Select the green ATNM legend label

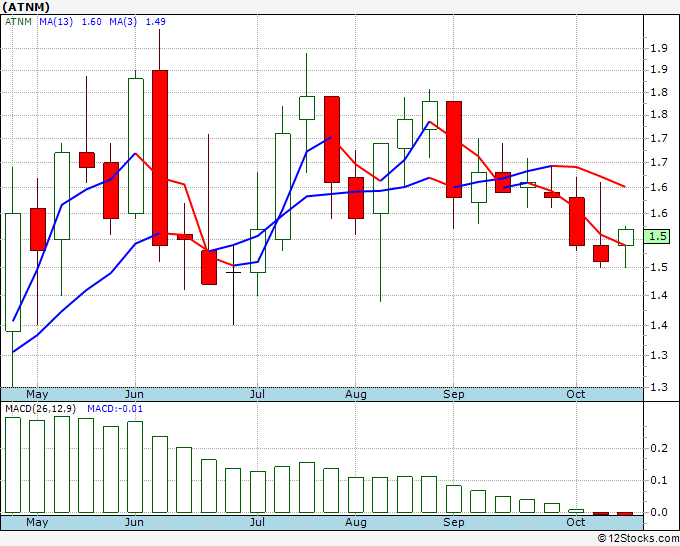[x=18, y=22]
